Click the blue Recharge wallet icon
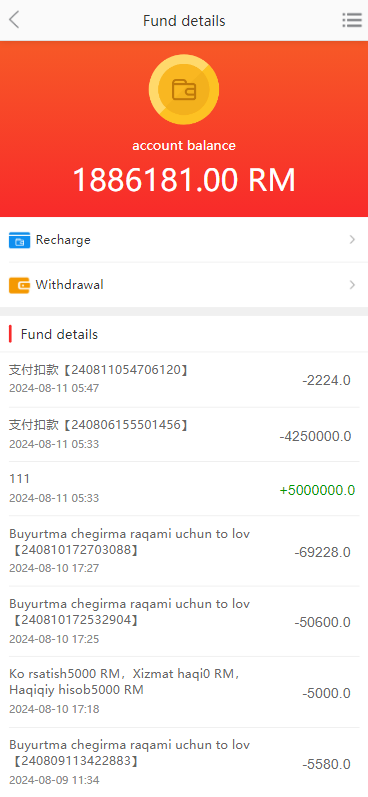This screenshot has width=368, height=797. tap(19, 240)
